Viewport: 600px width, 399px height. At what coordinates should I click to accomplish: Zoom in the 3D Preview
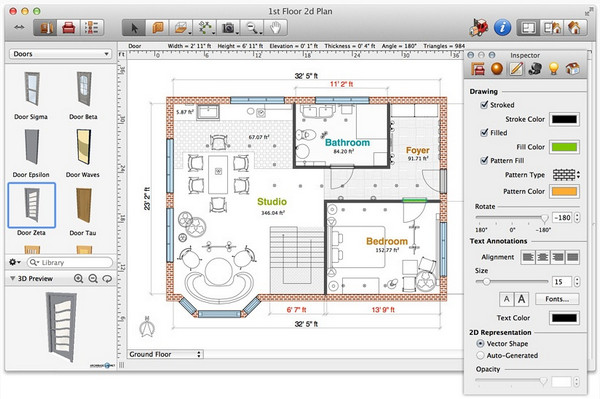point(78,278)
